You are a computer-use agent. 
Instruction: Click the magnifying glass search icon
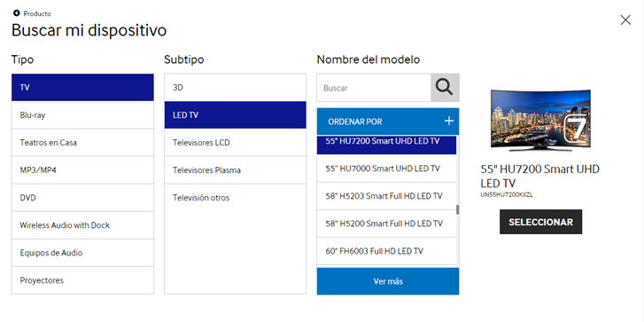pos(445,88)
